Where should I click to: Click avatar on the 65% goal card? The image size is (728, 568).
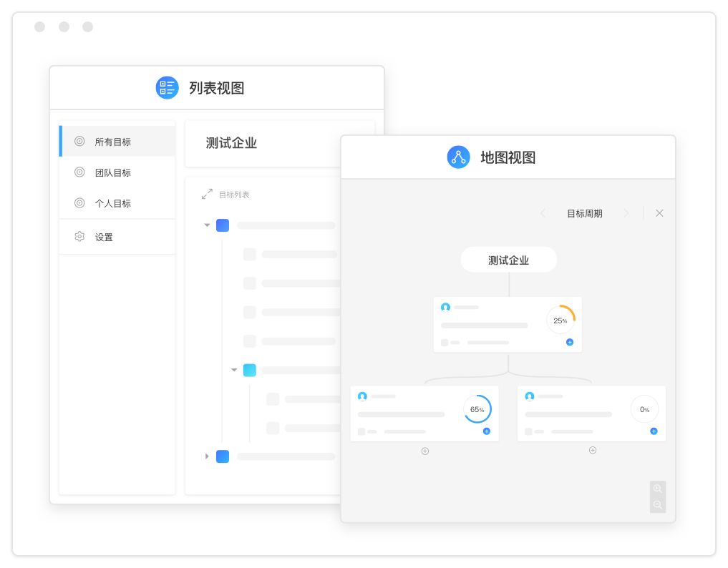point(363,396)
